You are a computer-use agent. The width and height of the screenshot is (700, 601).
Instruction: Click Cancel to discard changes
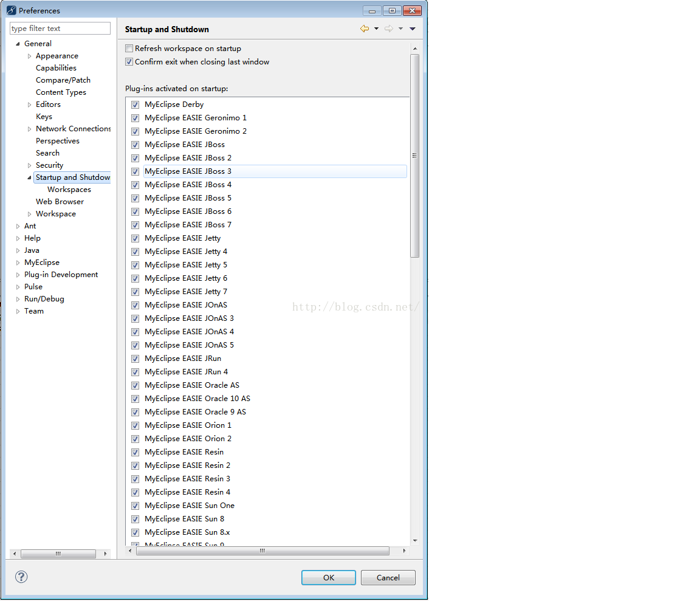pyautogui.click(x=388, y=577)
